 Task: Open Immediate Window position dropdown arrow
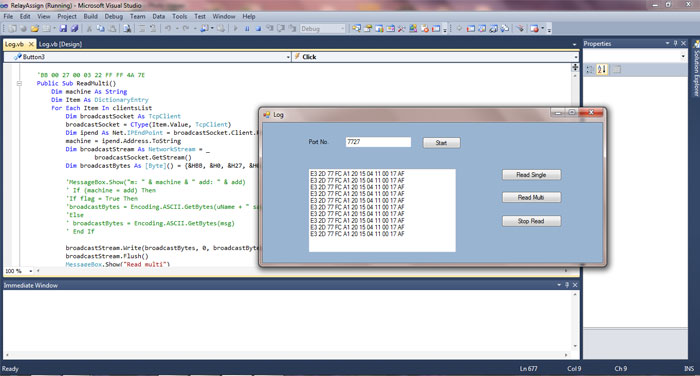tap(559, 285)
